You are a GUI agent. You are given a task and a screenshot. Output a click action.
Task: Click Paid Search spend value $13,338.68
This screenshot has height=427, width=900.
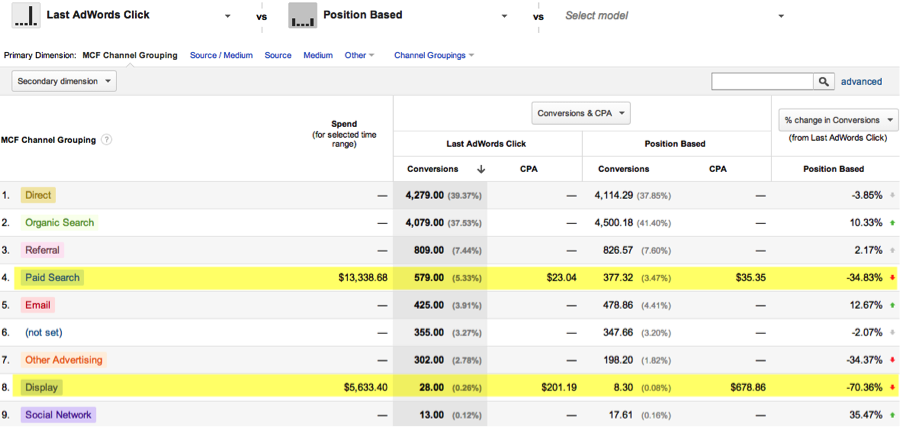(363, 278)
